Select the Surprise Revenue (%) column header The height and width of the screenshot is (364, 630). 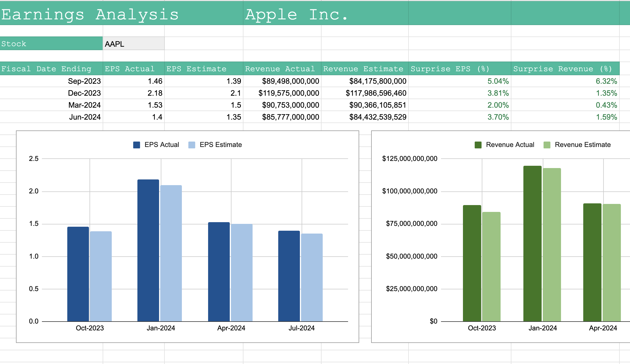pyautogui.click(x=565, y=69)
